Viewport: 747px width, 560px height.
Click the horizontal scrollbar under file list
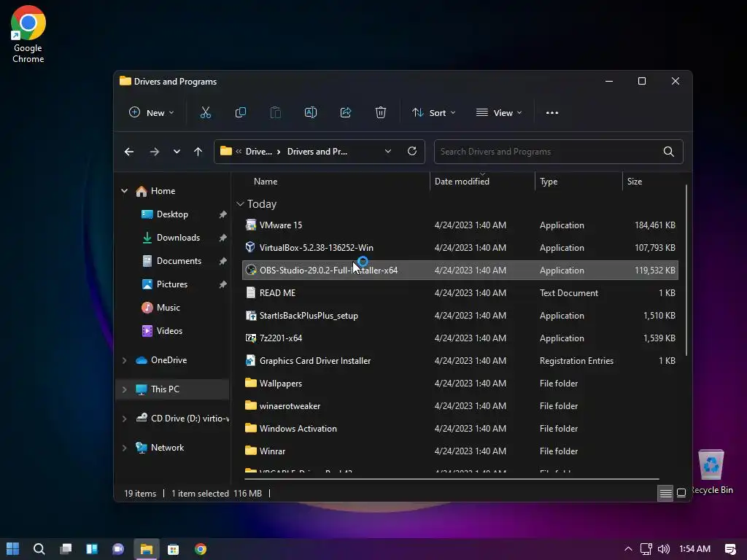[452, 478]
